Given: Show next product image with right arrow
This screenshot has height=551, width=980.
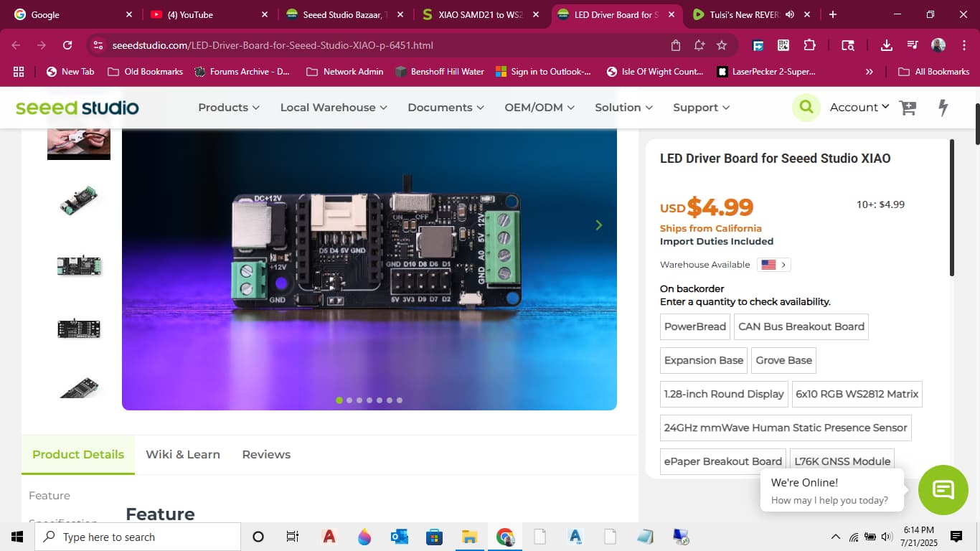Looking at the screenshot, I should [x=599, y=225].
